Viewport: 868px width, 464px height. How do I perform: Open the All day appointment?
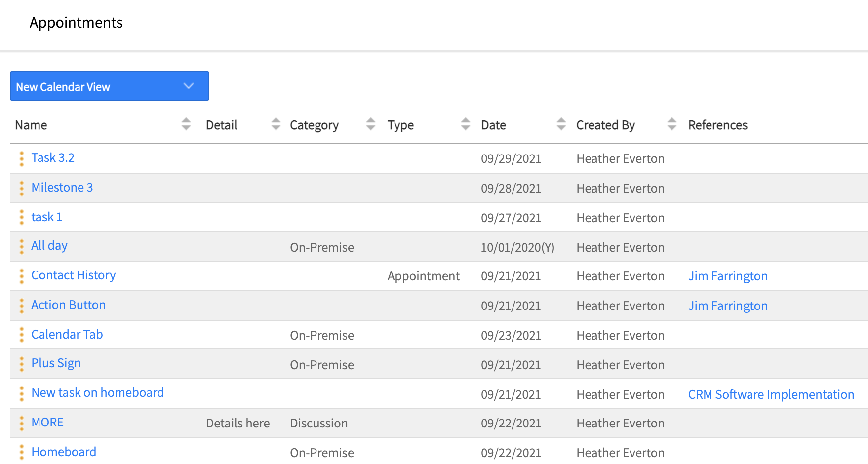point(49,246)
